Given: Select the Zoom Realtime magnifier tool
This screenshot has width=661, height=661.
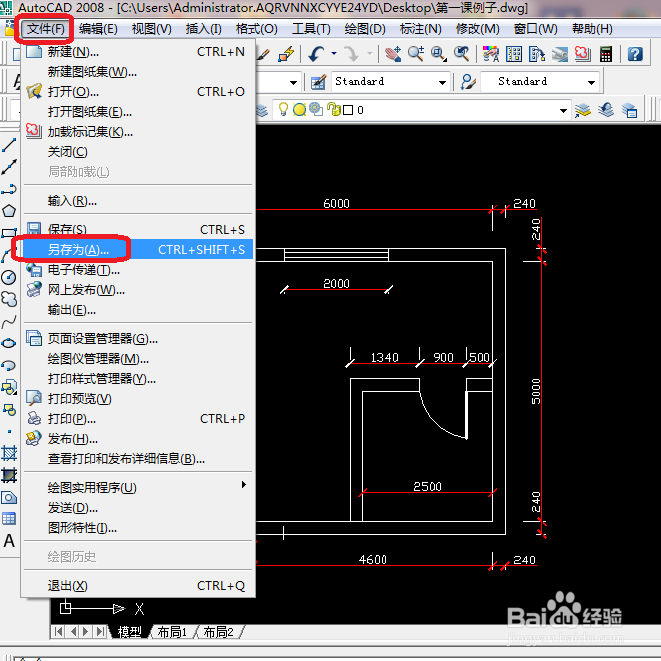Looking at the screenshot, I should pyautogui.click(x=416, y=54).
